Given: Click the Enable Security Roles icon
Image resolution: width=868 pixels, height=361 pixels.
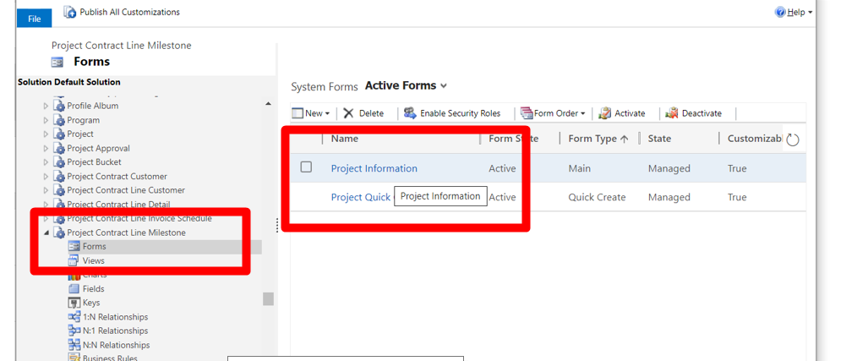Looking at the screenshot, I should [410, 113].
